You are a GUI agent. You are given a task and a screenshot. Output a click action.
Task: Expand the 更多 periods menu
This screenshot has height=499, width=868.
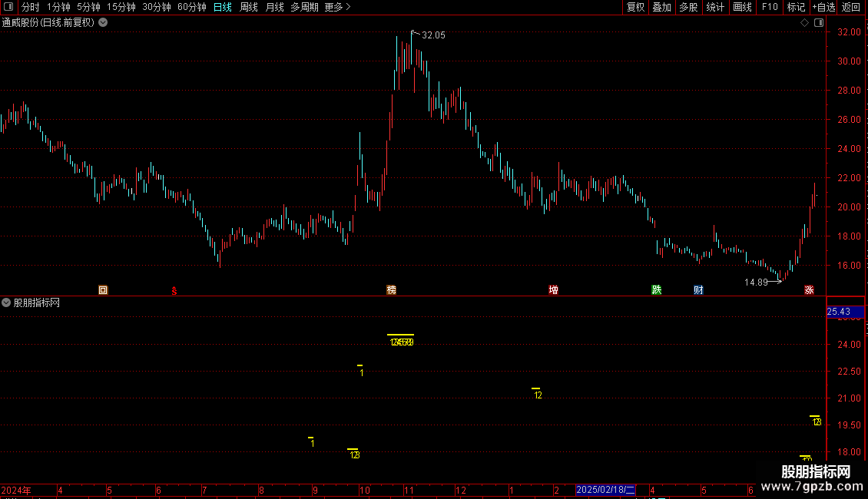(x=337, y=7)
